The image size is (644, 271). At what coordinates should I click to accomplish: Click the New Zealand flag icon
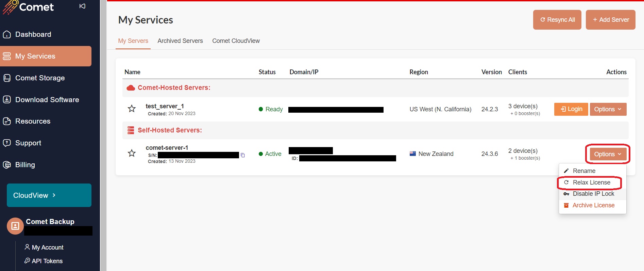pos(413,154)
